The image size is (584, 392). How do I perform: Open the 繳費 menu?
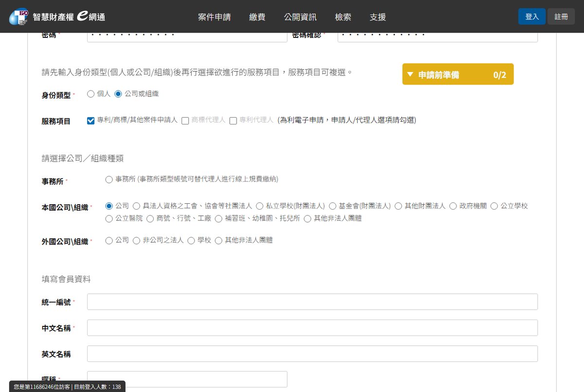257,17
